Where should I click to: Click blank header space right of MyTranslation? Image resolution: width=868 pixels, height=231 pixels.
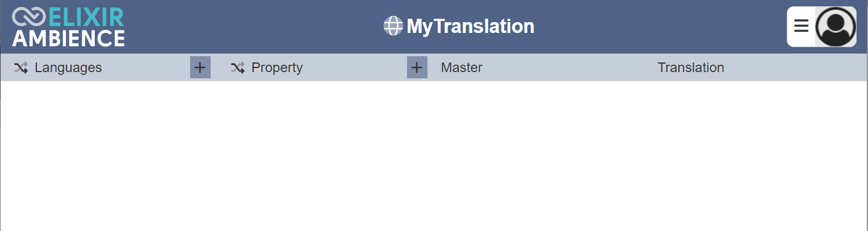(659, 26)
